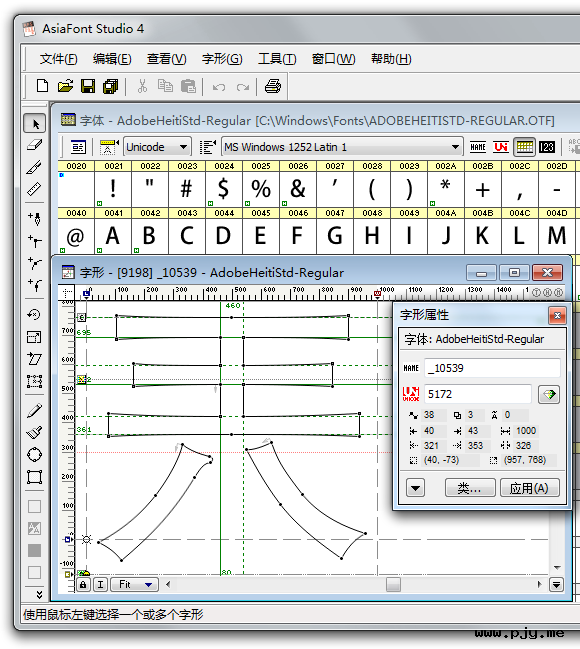Select the add curve point tool
580x649 pixels.
[35, 263]
